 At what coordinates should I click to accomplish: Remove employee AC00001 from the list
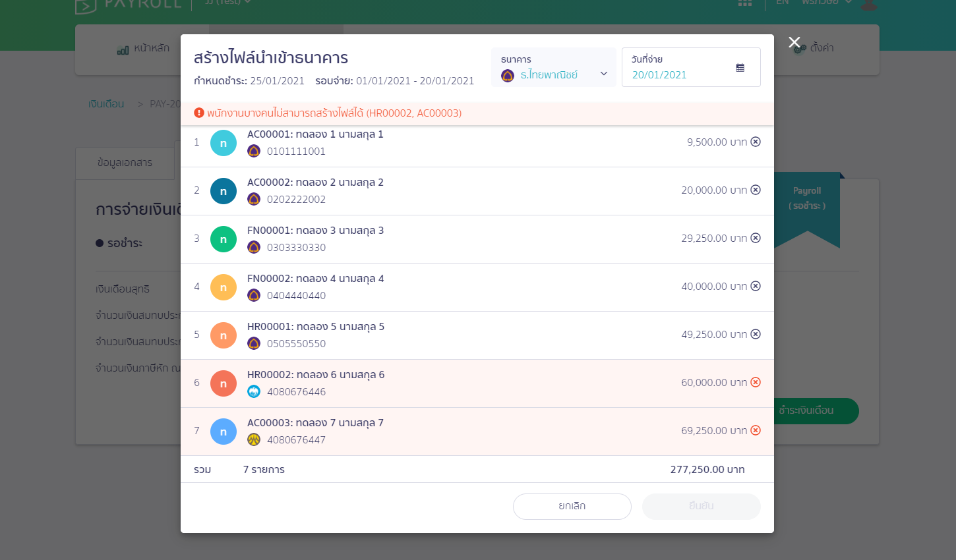(756, 142)
